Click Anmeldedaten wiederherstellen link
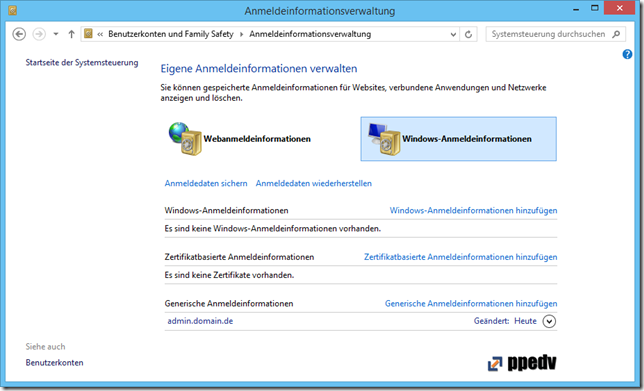The height and width of the screenshot is (391, 644). (x=313, y=183)
